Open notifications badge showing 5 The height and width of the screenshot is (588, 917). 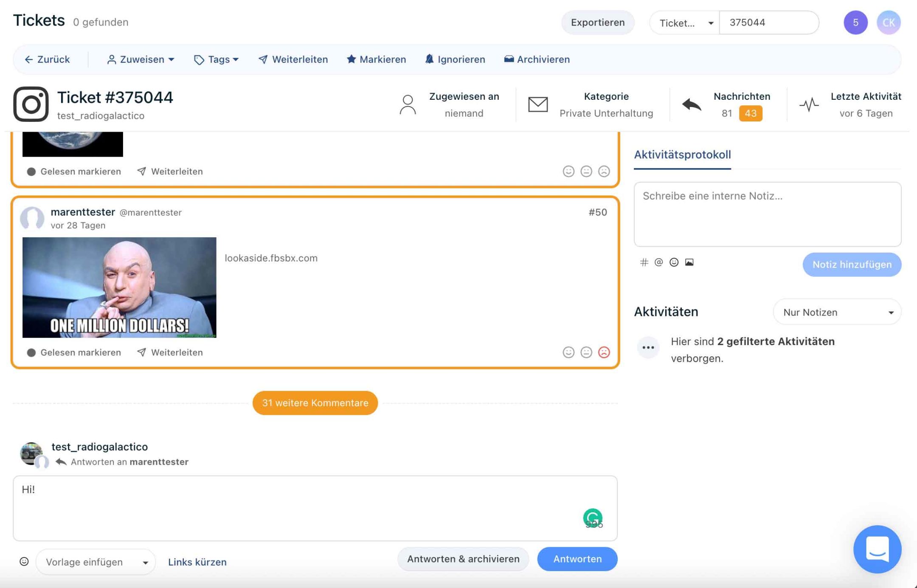click(855, 23)
